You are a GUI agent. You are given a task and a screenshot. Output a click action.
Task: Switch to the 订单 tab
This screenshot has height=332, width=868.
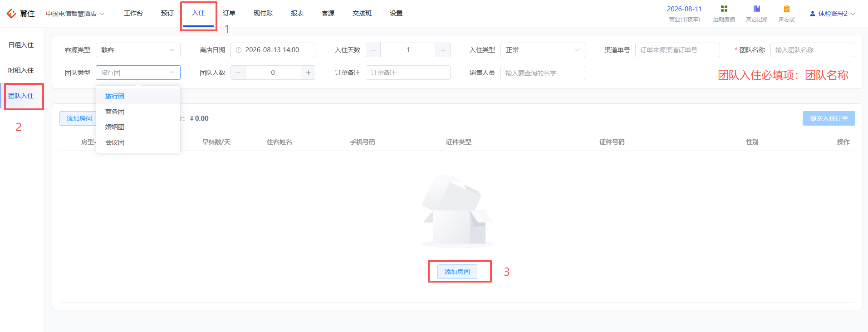pyautogui.click(x=229, y=13)
